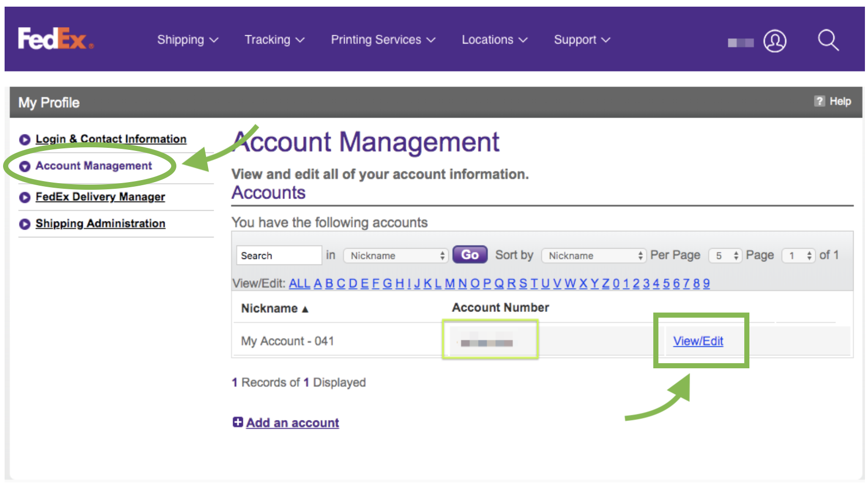Open the Support menu
Viewport: 868px width, 488px height.
point(582,40)
